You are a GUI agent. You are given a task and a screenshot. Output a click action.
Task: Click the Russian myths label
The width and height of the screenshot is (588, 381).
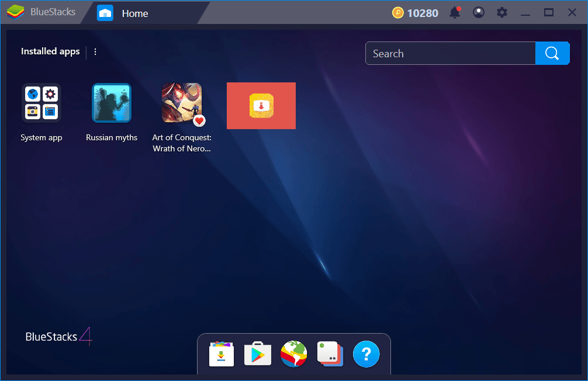[112, 138]
